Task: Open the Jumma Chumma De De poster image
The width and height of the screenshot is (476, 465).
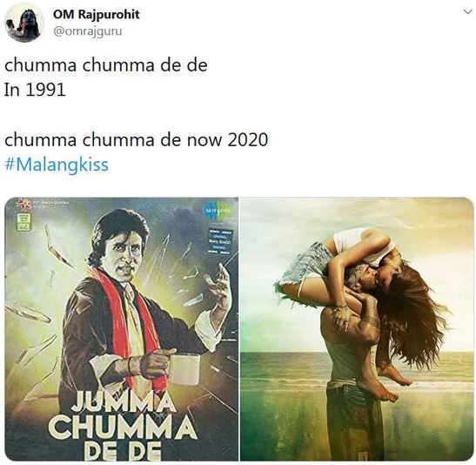Action: 122,329
